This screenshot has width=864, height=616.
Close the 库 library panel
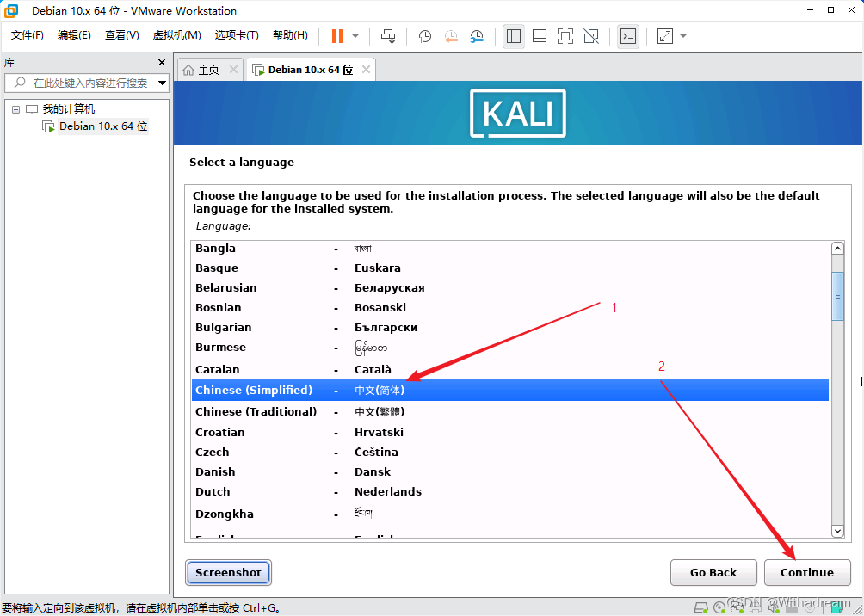pyautogui.click(x=162, y=62)
